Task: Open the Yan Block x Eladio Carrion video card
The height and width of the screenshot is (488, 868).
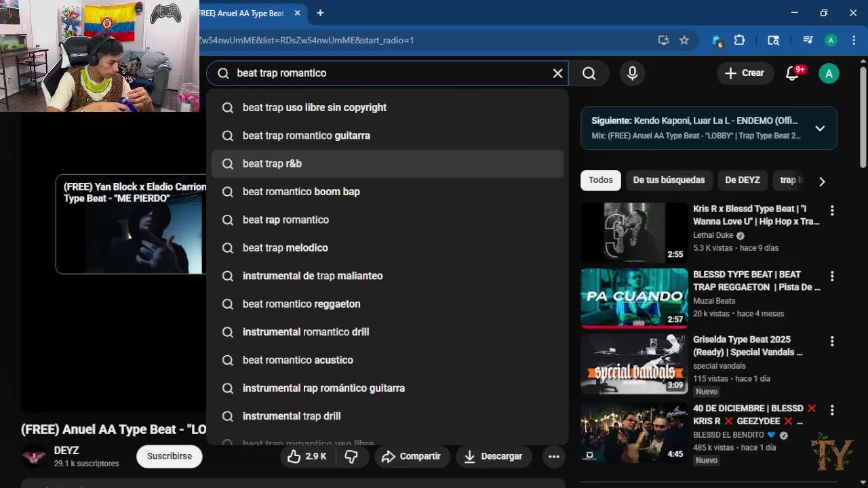Action: 131,224
